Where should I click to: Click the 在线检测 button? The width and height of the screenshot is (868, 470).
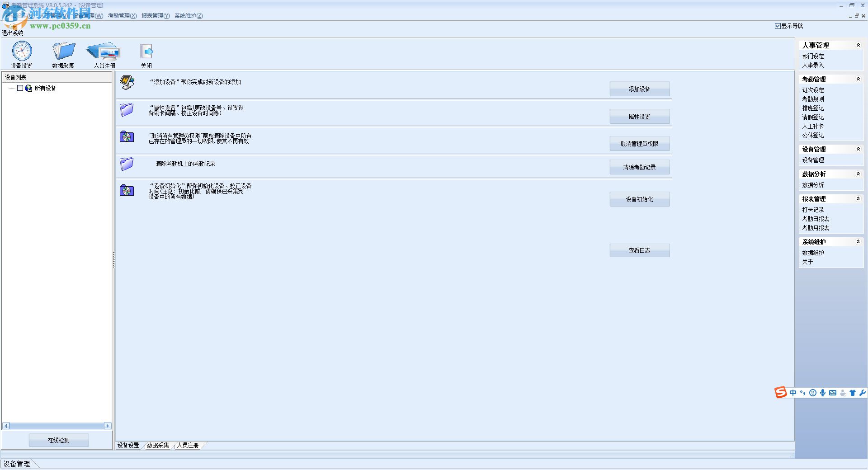(x=59, y=440)
